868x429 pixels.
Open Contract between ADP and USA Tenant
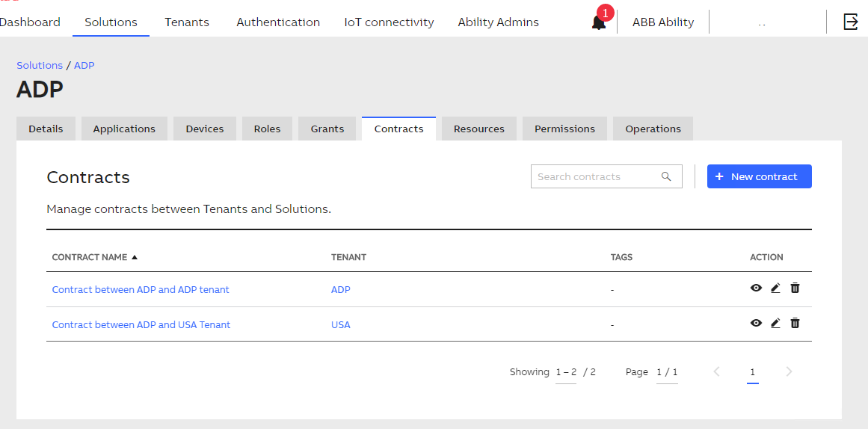tap(141, 325)
